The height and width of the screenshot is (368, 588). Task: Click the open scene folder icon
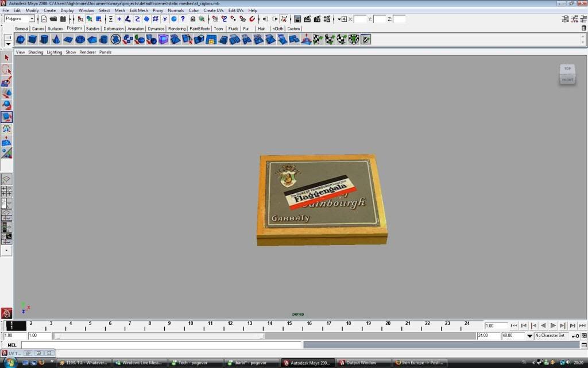coord(53,19)
